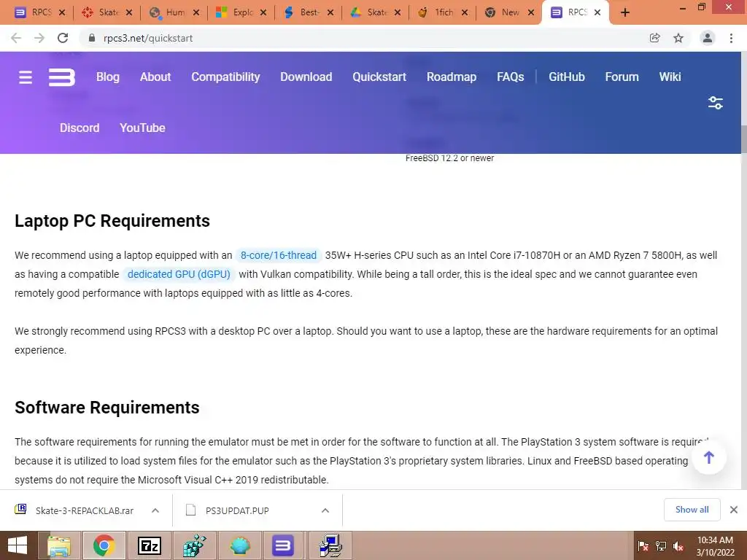Click the Chrome icon in the taskbar

pos(104,545)
